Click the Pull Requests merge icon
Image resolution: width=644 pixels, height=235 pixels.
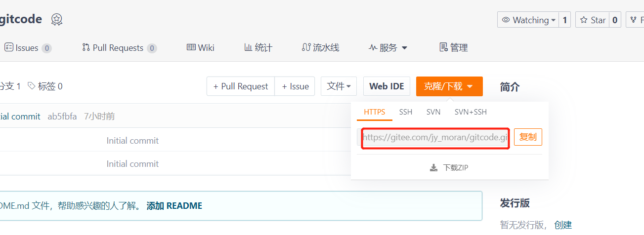pos(86,47)
